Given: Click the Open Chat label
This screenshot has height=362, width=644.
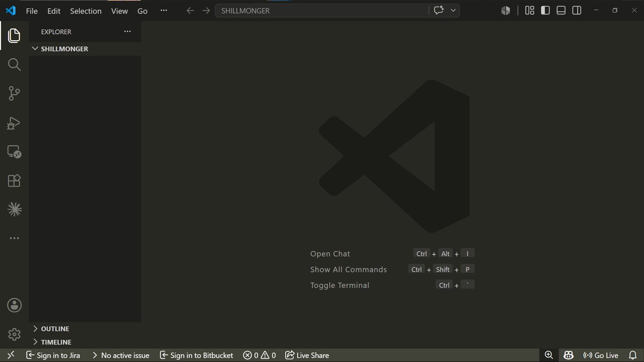Looking at the screenshot, I should click(x=330, y=254).
